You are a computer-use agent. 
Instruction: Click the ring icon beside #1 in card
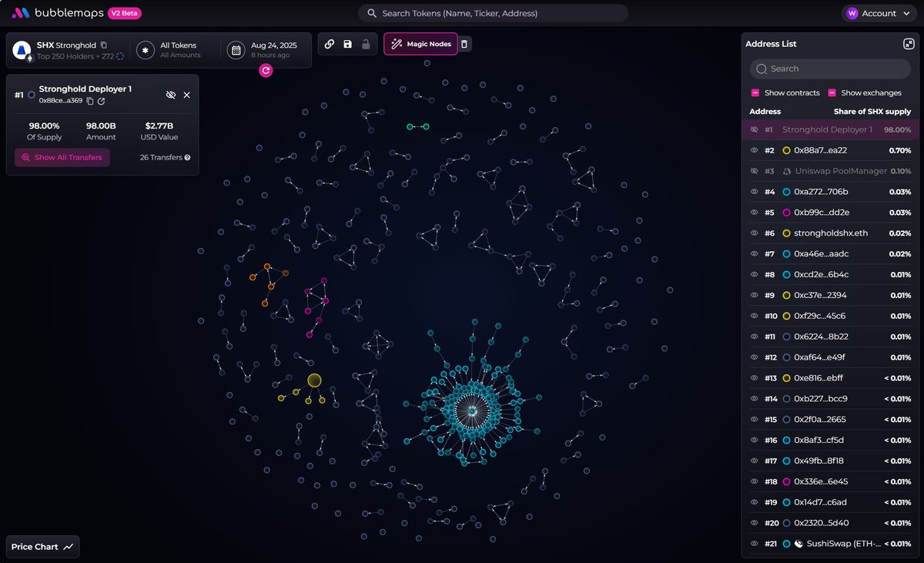point(32,95)
